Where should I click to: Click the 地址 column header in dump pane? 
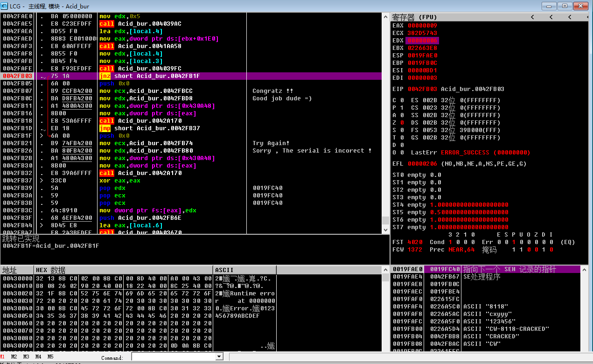tap(10, 270)
